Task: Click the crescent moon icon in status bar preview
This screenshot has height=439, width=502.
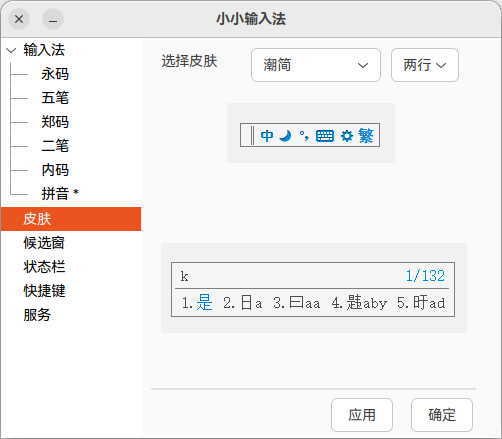Action: coord(285,136)
